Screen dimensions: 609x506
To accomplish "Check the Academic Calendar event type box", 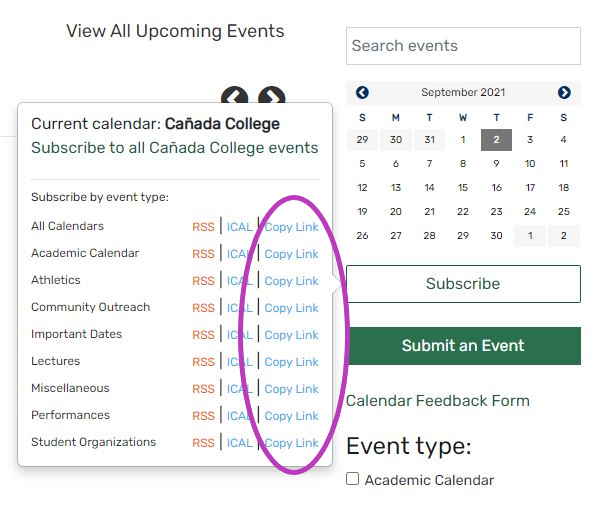I will [352, 479].
